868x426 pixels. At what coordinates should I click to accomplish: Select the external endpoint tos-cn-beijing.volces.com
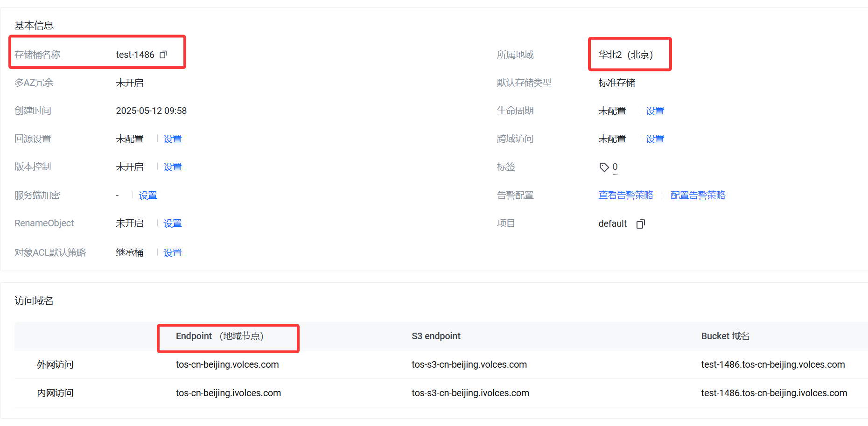[227, 365]
